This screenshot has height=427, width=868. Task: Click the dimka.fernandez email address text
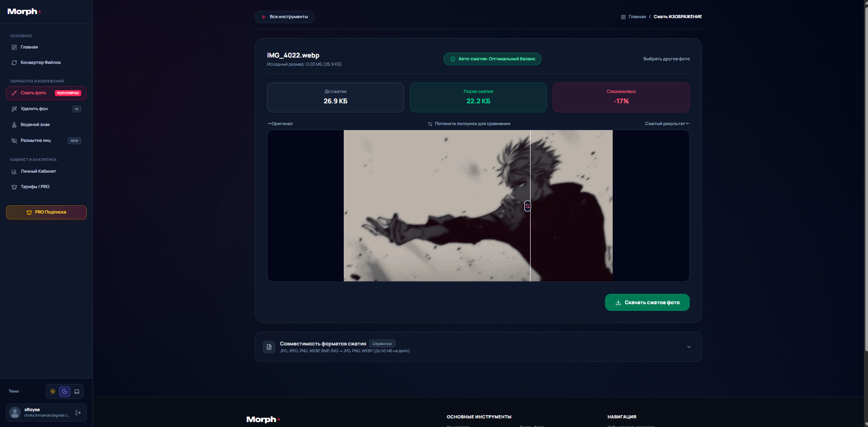pyautogui.click(x=47, y=415)
